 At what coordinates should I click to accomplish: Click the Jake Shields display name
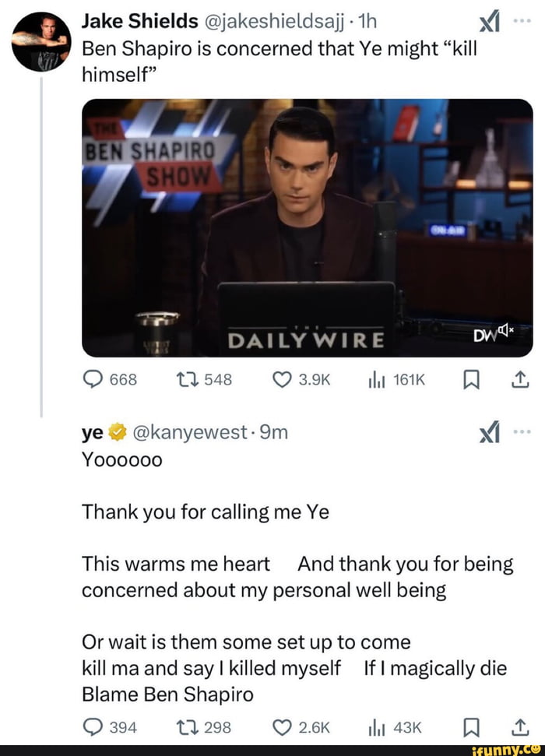pyautogui.click(x=142, y=22)
